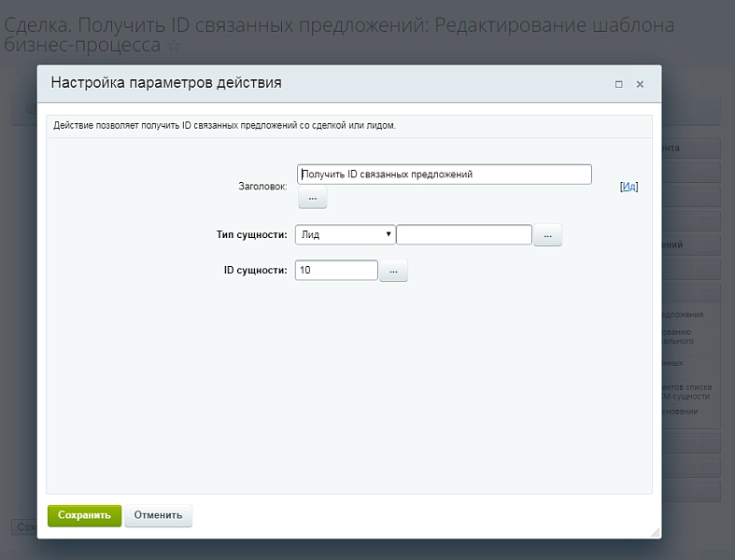Open the ellipsis button under the Заголовок field
This screenshot has width=735, height=560.
coord(313,198)
